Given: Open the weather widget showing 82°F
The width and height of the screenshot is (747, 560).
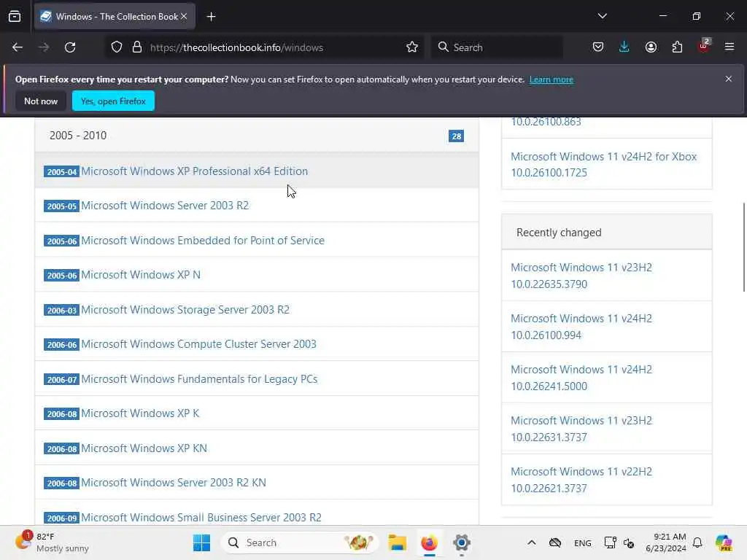Looking at the screenshot, I should pyautogui.click(x=52, y=542).
